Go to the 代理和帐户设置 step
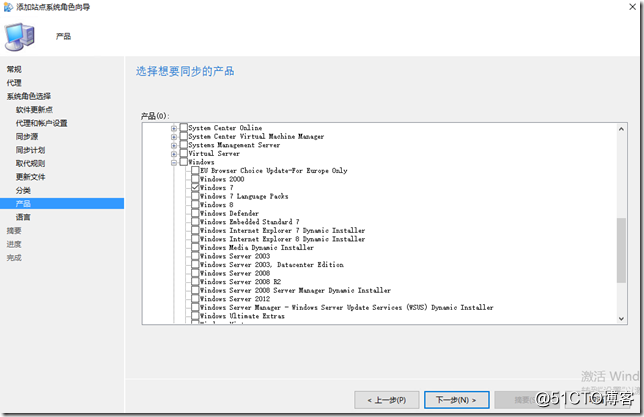 pyautogui.click(x=41, y=123)
